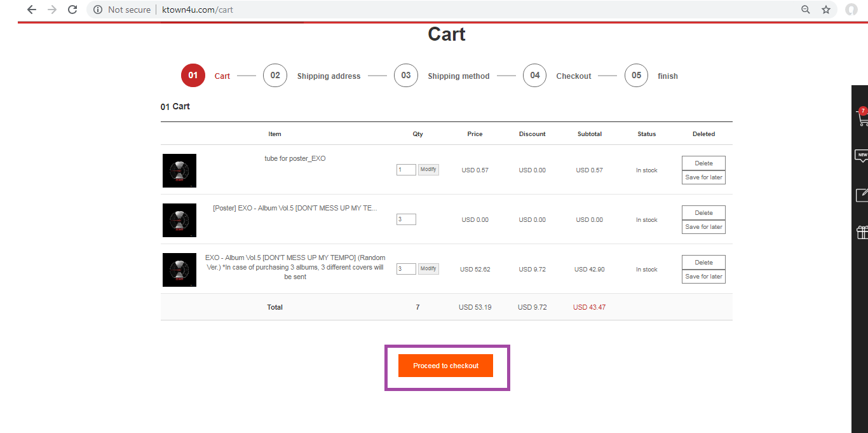Click the total amount USD 43.47
Viewport: 868px width, 433px height.
coord(589,307)
